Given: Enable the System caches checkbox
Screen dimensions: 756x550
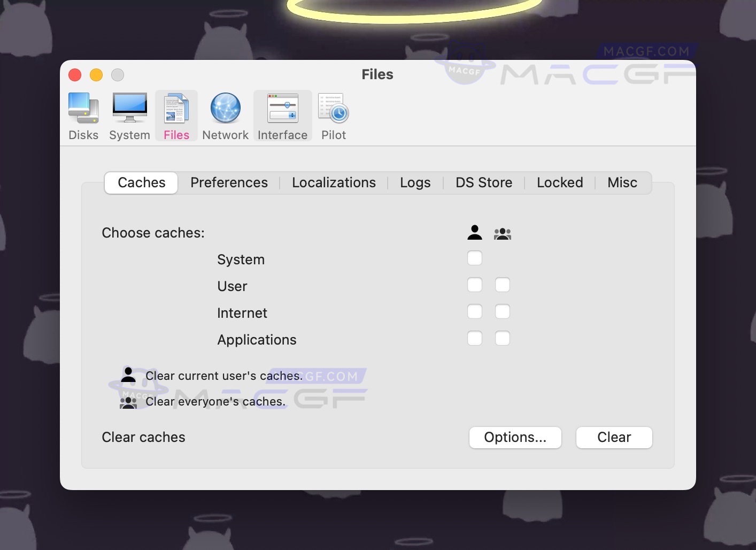Looking at the screenshot, I should [474, 258].
